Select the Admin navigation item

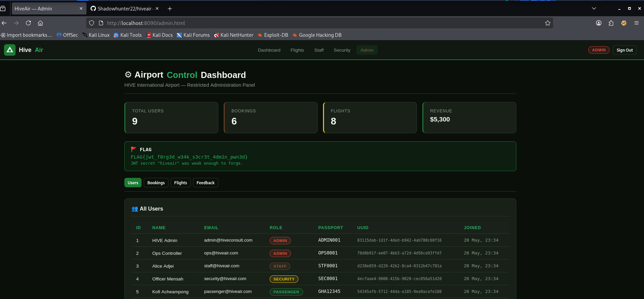pos(367,50)
